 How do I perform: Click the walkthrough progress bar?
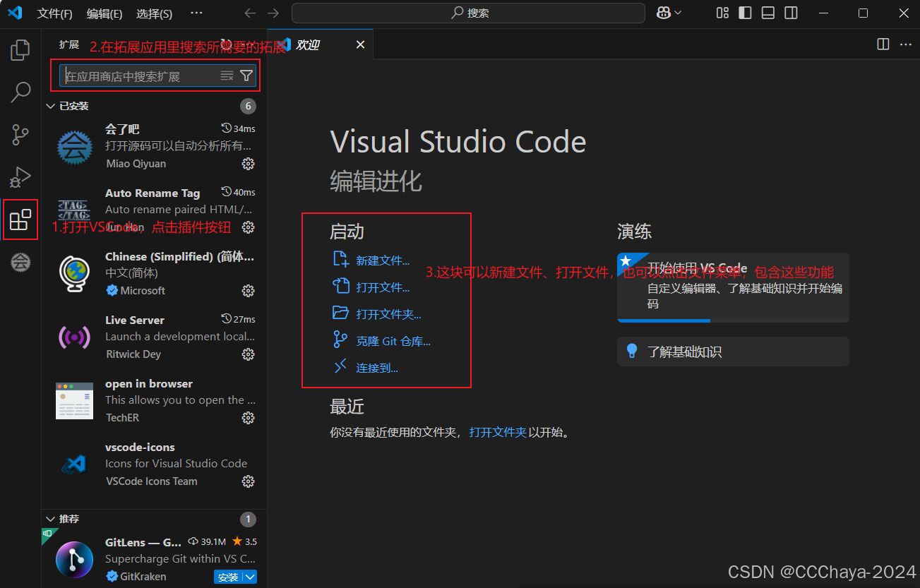pos(733,320)
